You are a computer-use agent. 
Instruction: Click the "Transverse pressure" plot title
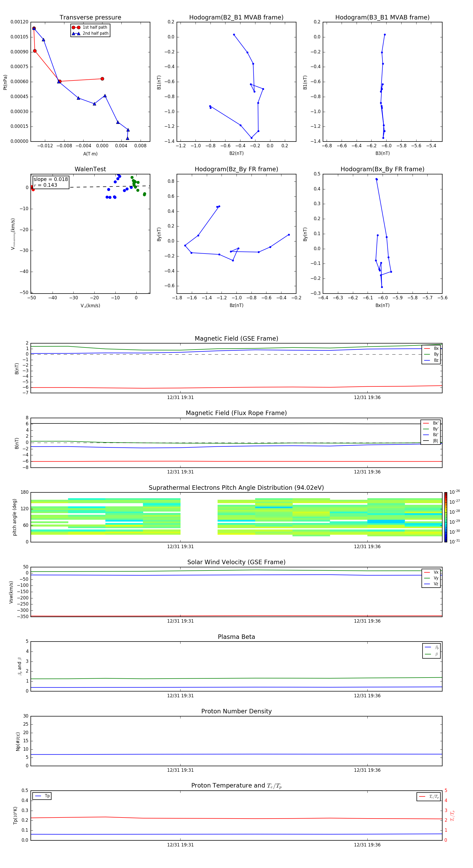tap(90, 18)
